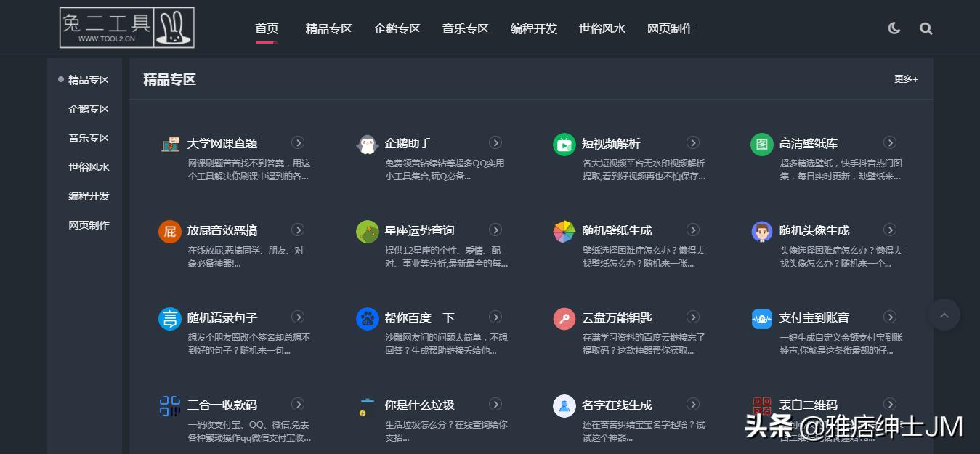Select the 精品专区 sidebar radio marker
This screenshot has height=454, width=980.
pyautogui.click(x=59, y=80)
